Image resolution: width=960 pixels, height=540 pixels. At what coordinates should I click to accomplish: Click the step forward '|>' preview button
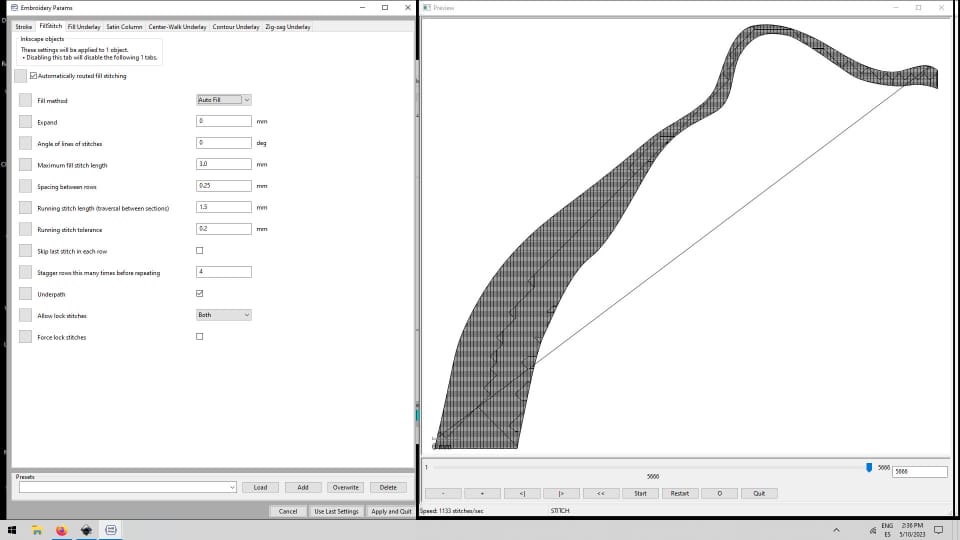pyautogui.click(x=561, y=493)
